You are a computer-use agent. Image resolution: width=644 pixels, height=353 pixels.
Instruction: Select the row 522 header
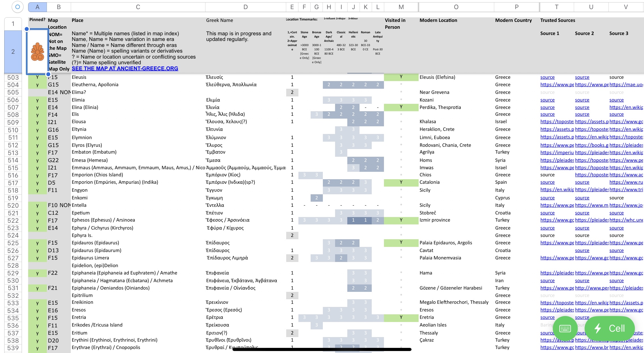tap(13, 220)
